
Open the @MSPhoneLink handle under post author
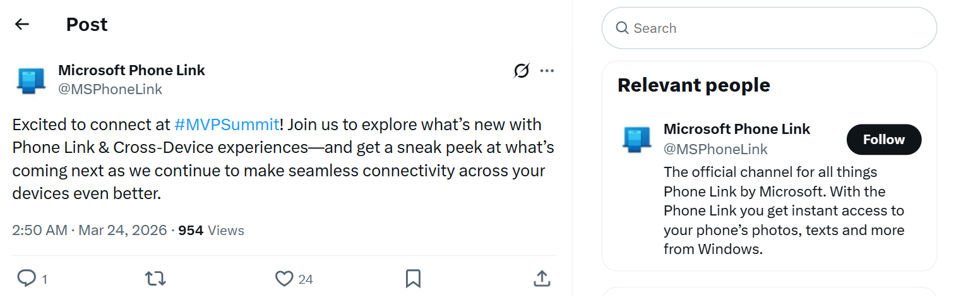tap(110, 89)
